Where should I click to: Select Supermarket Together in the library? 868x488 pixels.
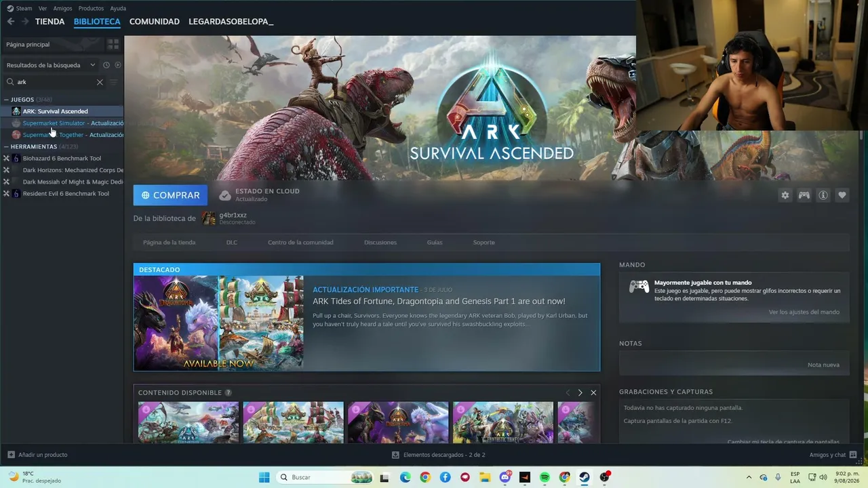point(62,135)
